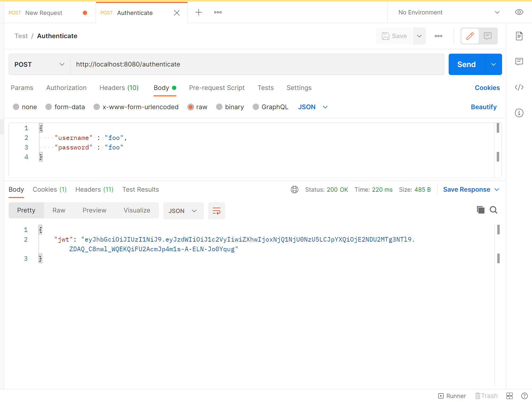Image resolution: width=532 pixels, height=402 pixels.
Task: Toggle line wrap icon in response toolbar
Action: tap(216, 211)
